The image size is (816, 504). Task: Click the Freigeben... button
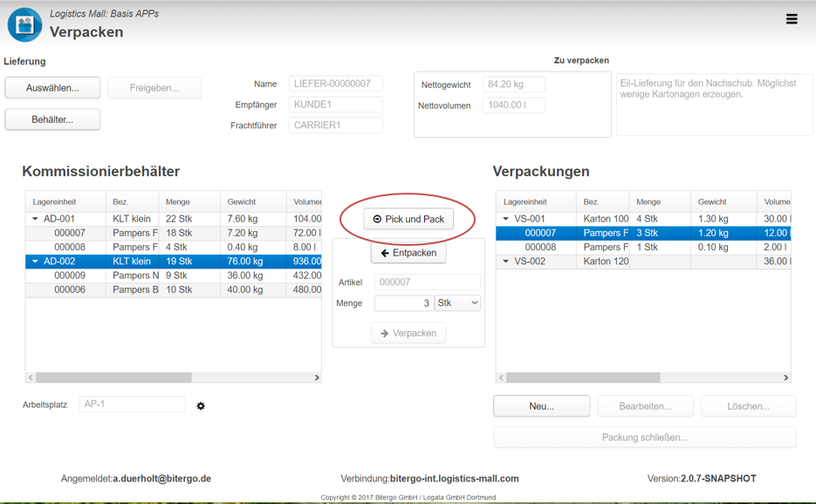(x=154, y=88)
